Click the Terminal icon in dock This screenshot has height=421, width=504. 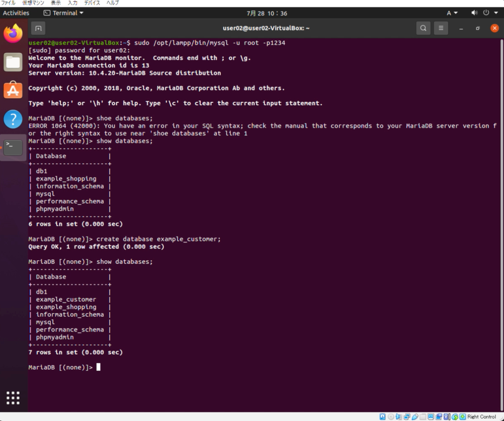pos(13,147)
